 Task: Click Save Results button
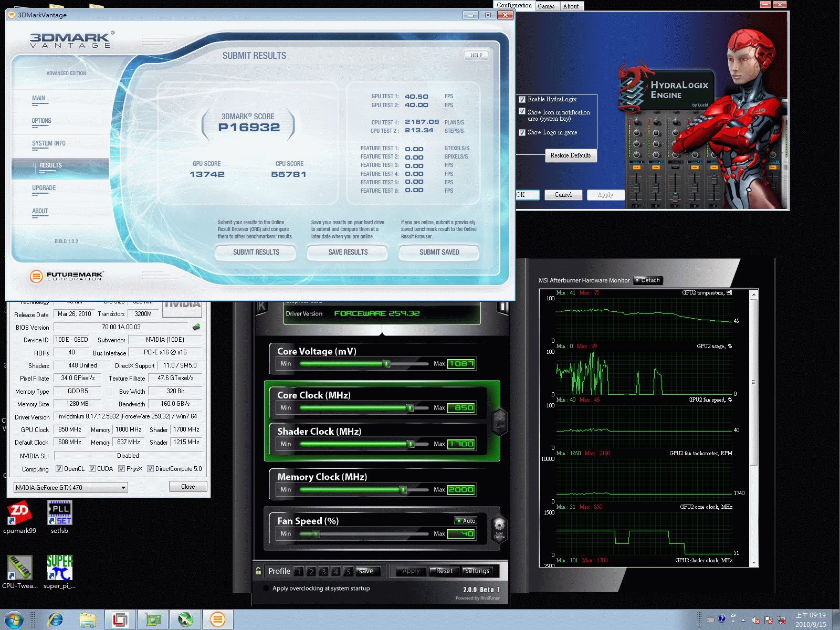348,253
